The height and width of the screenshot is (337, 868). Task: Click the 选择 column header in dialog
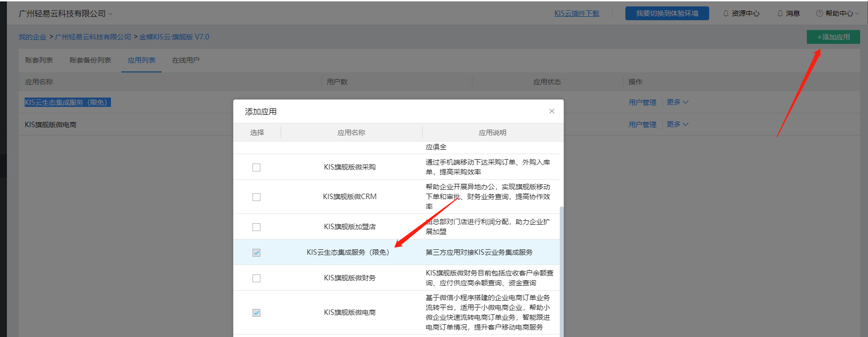257,133
